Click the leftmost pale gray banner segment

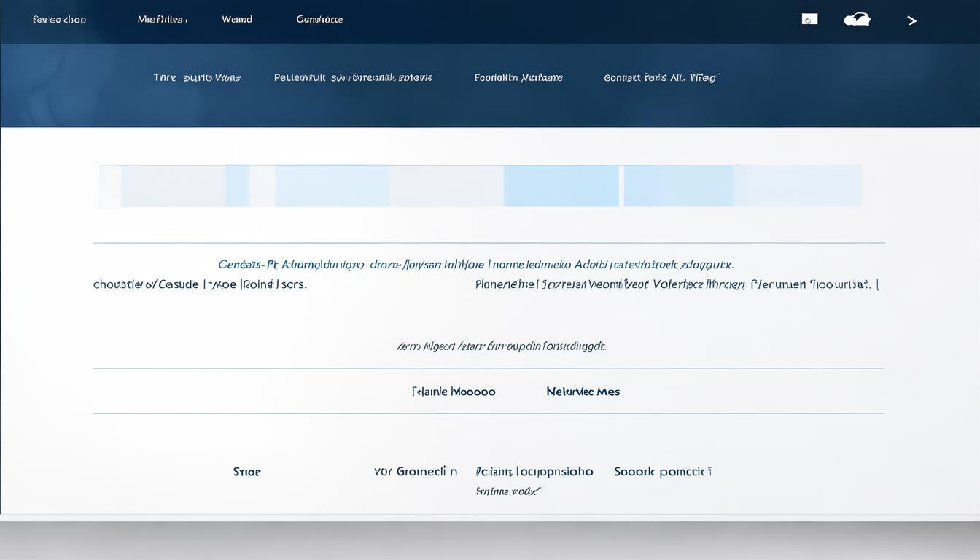(173, 186)
